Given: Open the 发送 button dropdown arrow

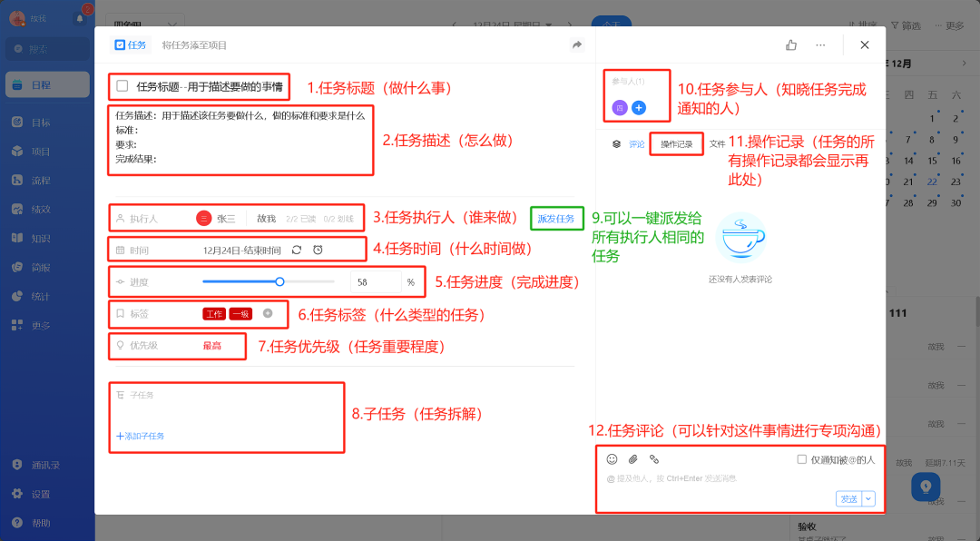Looking at the screenshot, I should (x=869, y=498).
